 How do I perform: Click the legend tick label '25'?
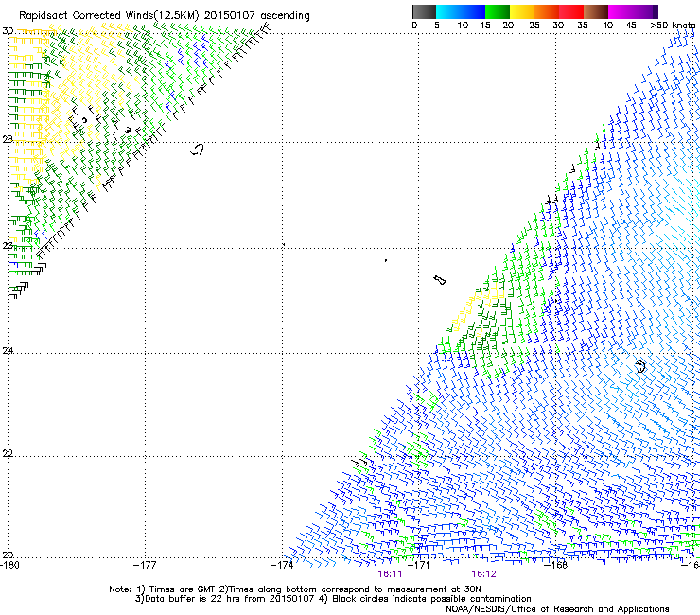click(x=534, y=25)
